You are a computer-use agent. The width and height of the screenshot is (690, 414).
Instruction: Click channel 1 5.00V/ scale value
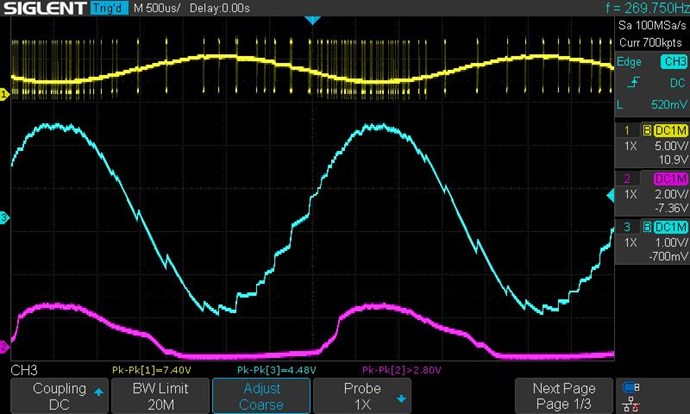(x=671, y=146)
